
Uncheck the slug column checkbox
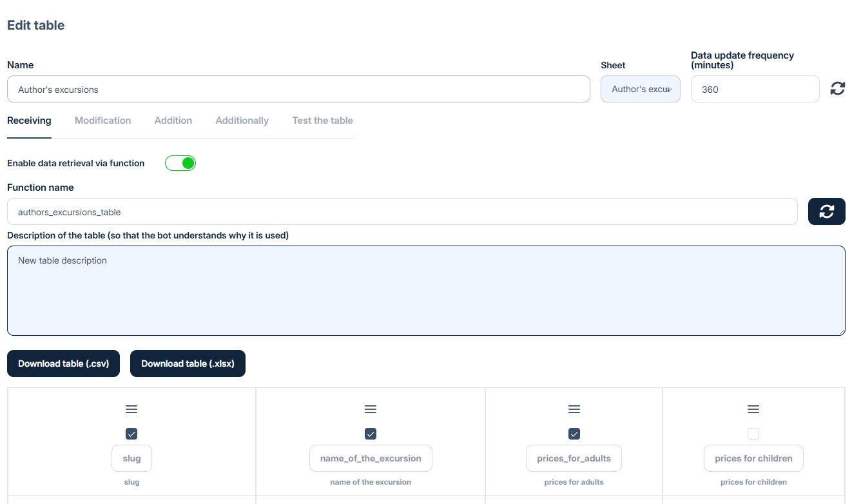coord(131,434)
